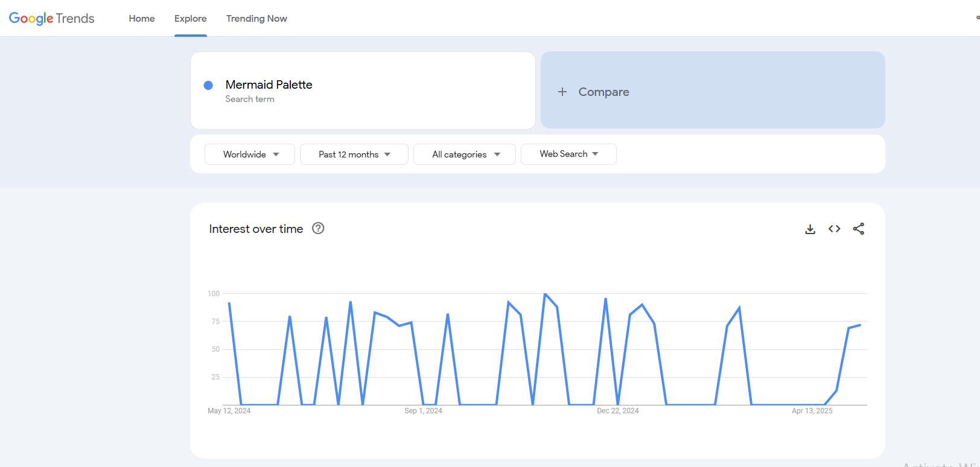
Task: Click the Dec 22, 2024 axis label
Action: [618, 411]
